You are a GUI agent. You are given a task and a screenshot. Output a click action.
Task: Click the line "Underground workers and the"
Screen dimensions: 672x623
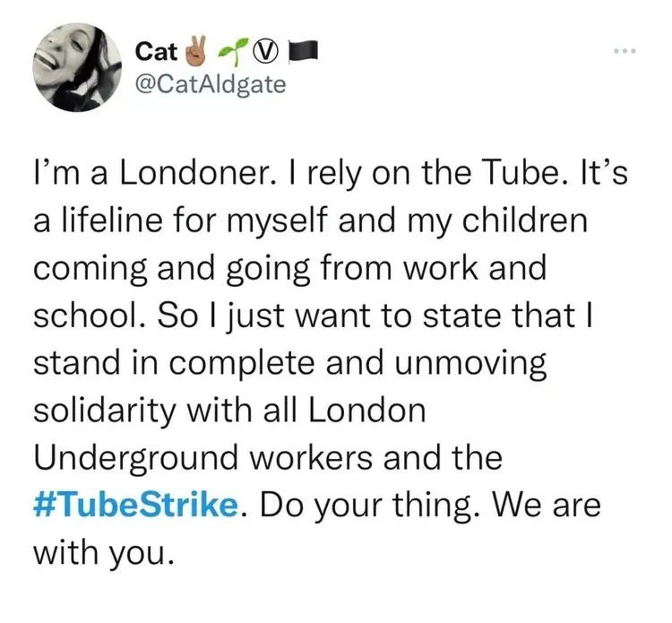(x=268, y=457)
